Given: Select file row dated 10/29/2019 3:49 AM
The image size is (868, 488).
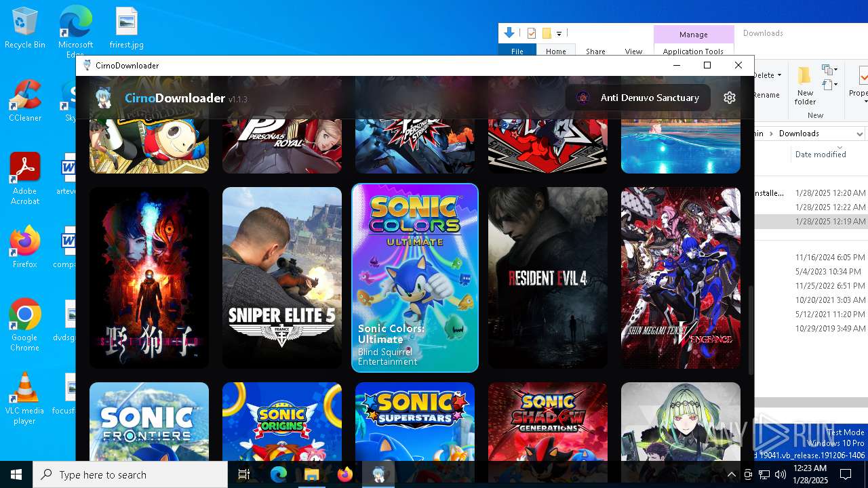Looking at the screenshot, I should tap(810, 329).
